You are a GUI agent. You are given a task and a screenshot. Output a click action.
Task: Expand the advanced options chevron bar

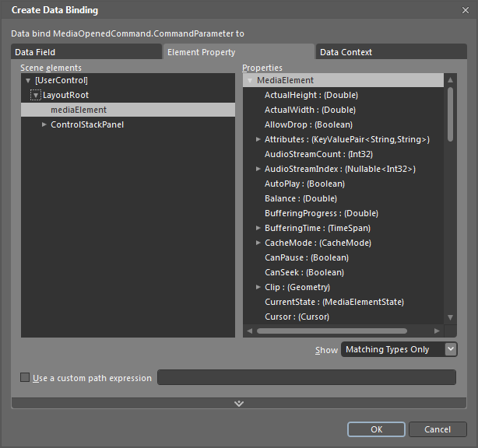(239, 403)
